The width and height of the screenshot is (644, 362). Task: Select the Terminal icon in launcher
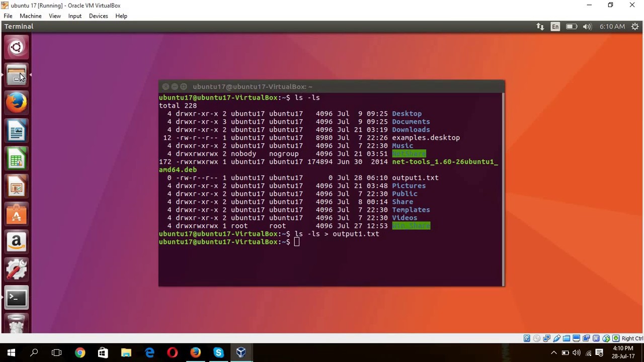(16, 298)
